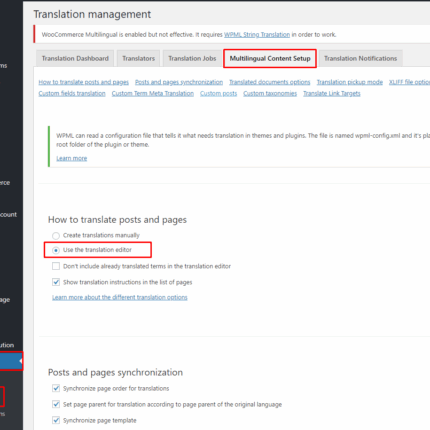Open the Translation Jobs tab

click(x=192, y=58)
